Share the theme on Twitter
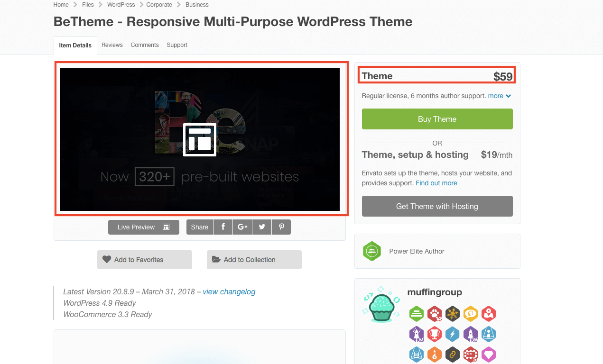 [x=262, y=227]
